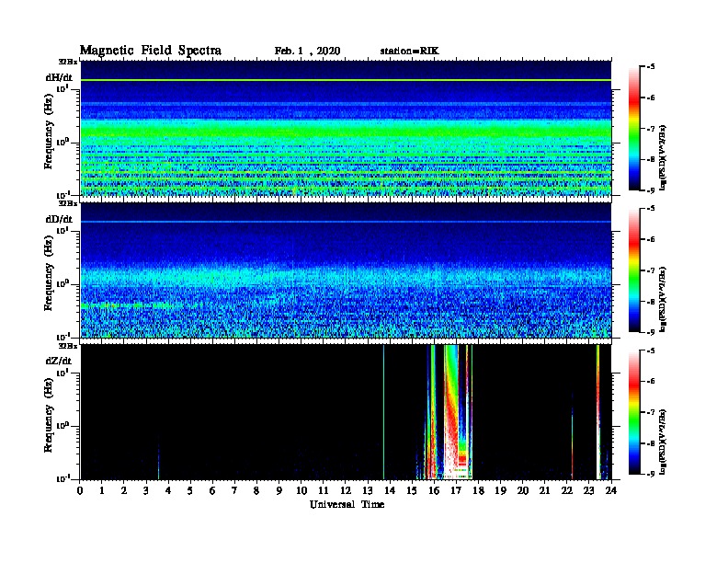Click the "Magnetic Field Spectra" title
Screen dimensions: 728x563
pyautogui.click(x=151, y=51)
